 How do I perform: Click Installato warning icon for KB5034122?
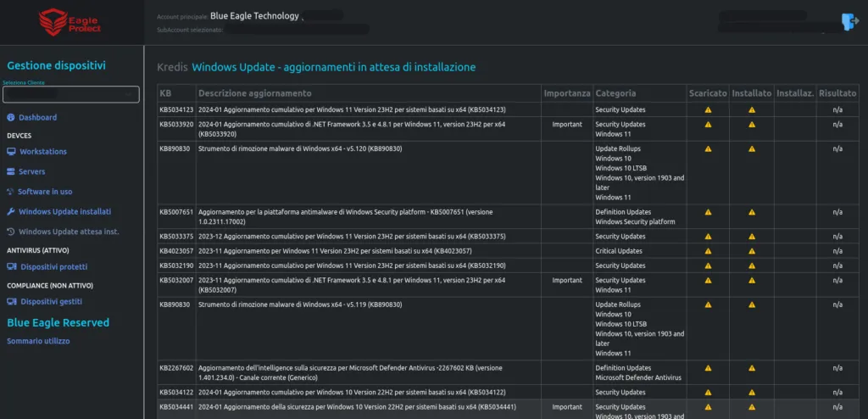click(752, 393)
